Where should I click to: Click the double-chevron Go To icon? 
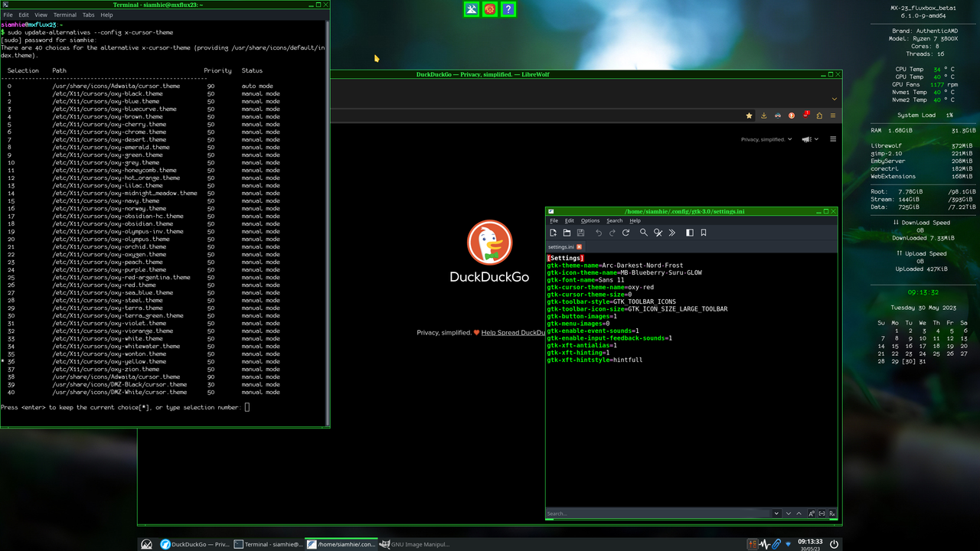click(671, 233)
